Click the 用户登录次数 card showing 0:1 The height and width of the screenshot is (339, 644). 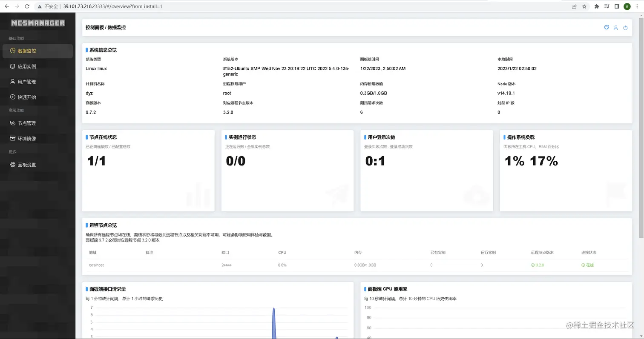click(x=427, y=171)
